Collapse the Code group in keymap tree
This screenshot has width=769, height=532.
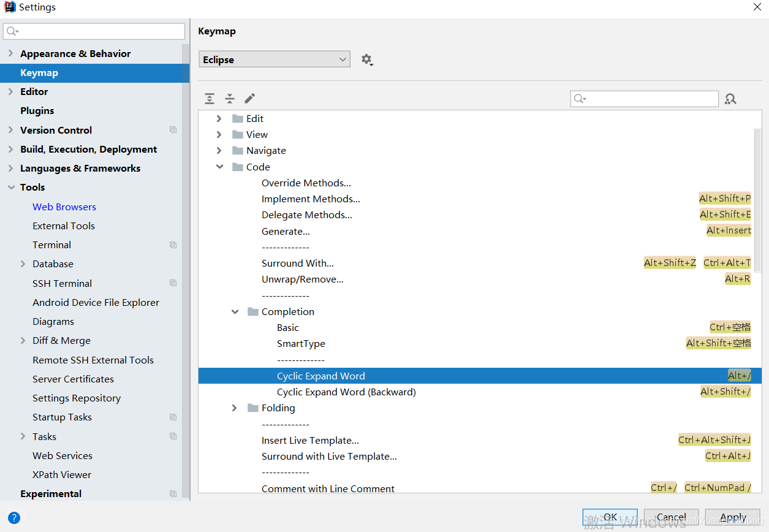pos(219,167)
